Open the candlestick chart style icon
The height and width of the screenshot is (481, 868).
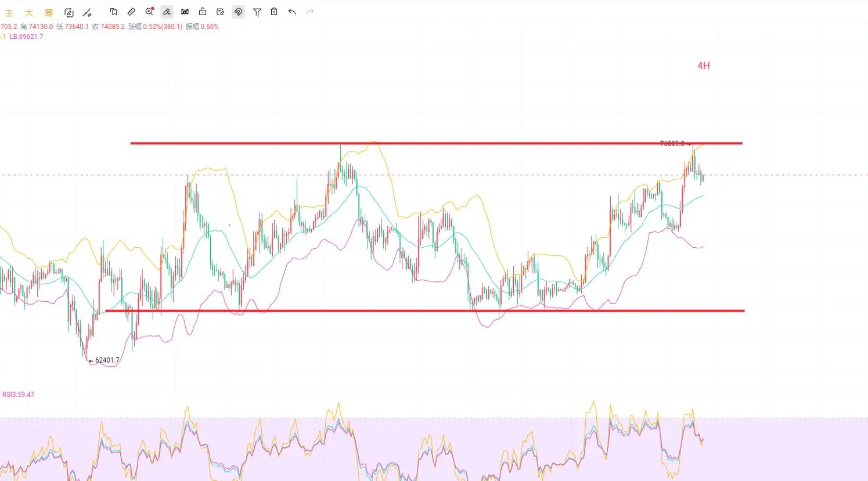pyautogui.click(x=185, y=12)
